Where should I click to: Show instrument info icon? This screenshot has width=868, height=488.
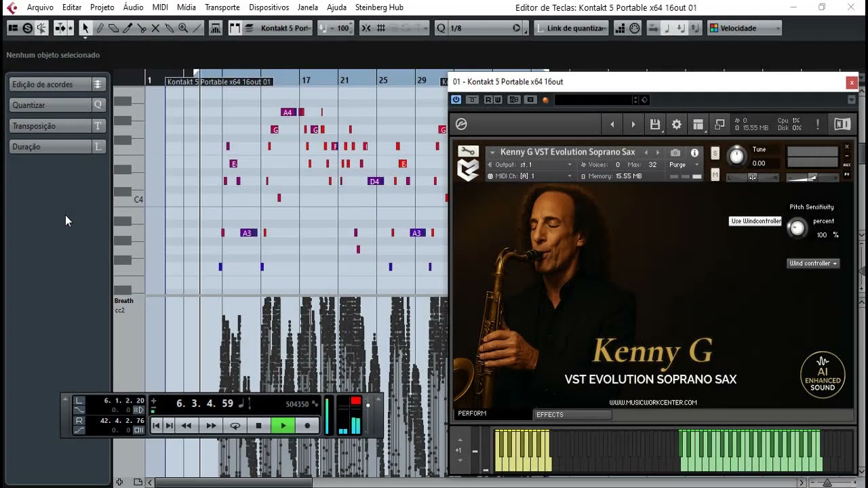pos(694,152)
